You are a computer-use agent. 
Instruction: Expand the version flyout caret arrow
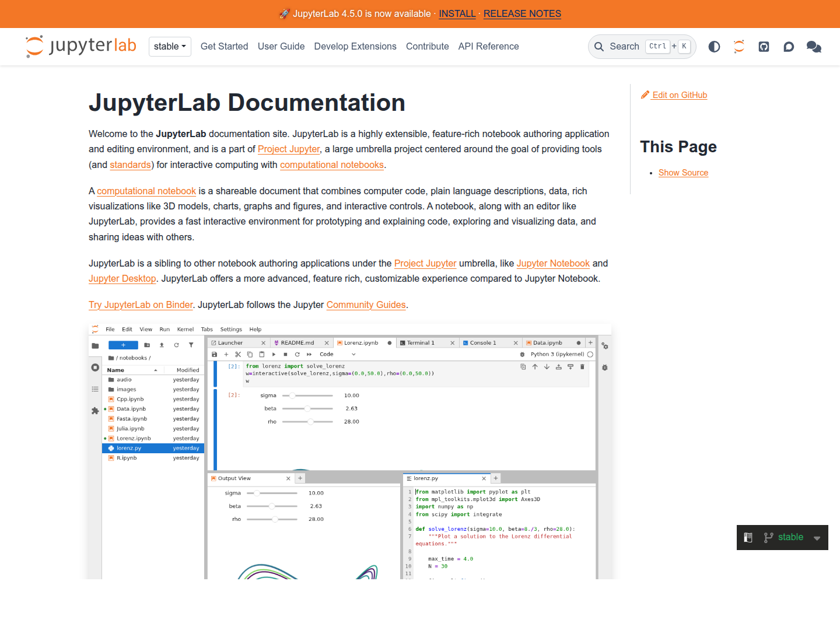pos(817,538)
